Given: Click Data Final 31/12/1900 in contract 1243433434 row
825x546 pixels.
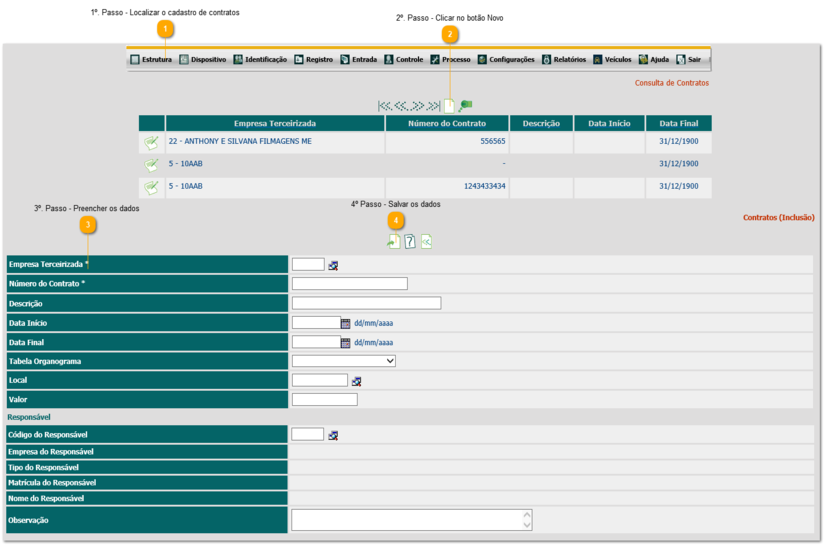Looking at the screenshot, I should point(679,186).
